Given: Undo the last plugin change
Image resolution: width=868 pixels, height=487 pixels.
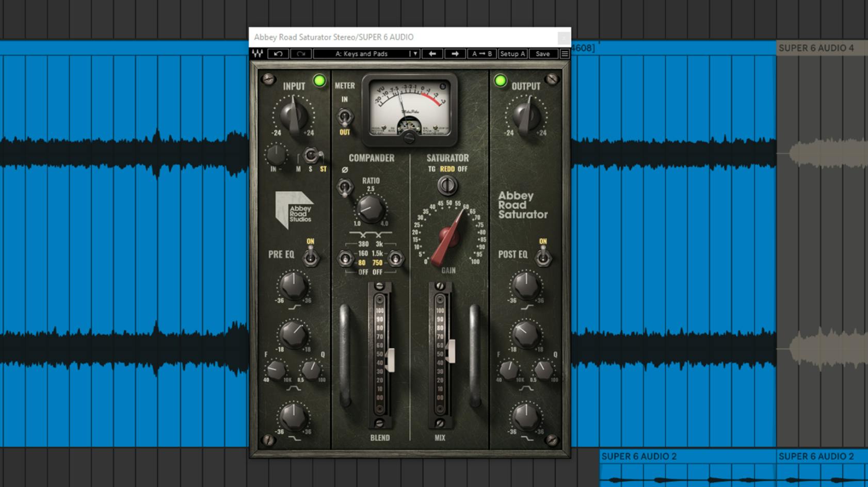Looking at the screenshot, I should tap(278, 54).
